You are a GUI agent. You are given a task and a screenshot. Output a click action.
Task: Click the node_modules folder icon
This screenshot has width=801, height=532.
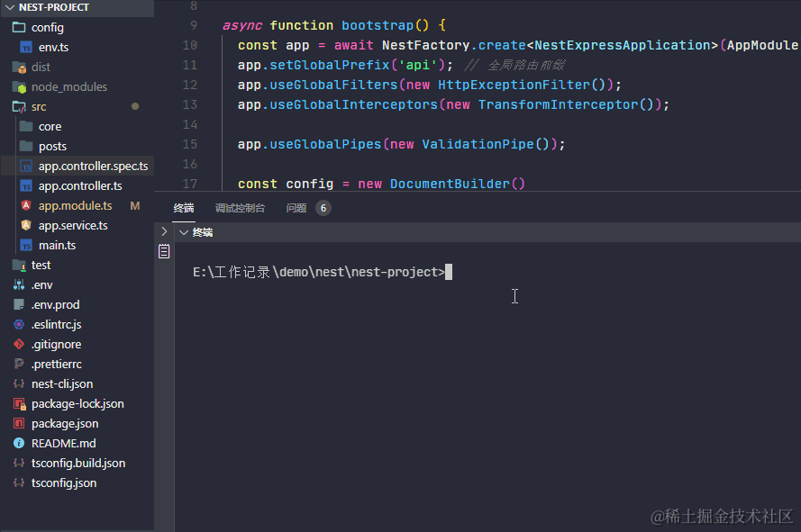(x=19, y=86)
